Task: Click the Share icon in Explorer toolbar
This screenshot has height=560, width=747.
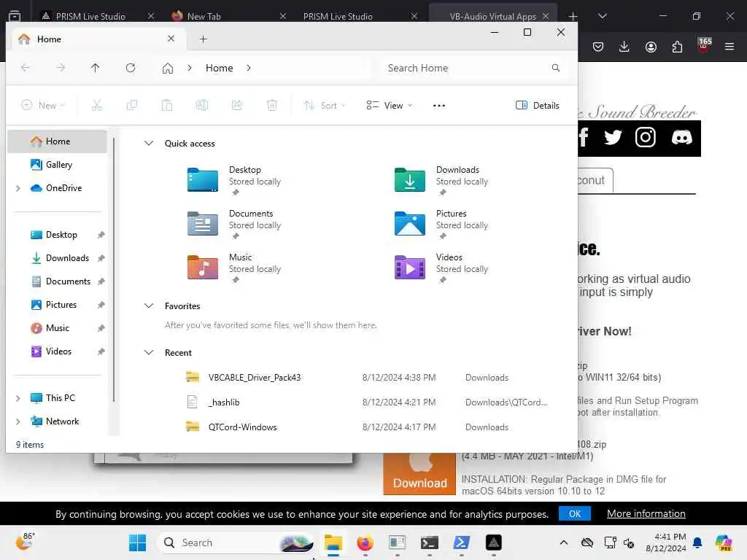Action: (x=237, y=105)
